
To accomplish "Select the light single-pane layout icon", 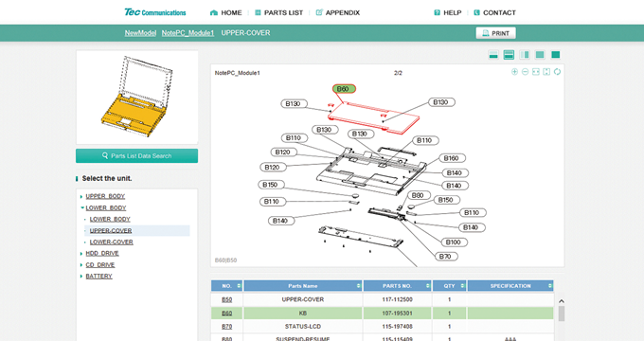I will 540,55.
